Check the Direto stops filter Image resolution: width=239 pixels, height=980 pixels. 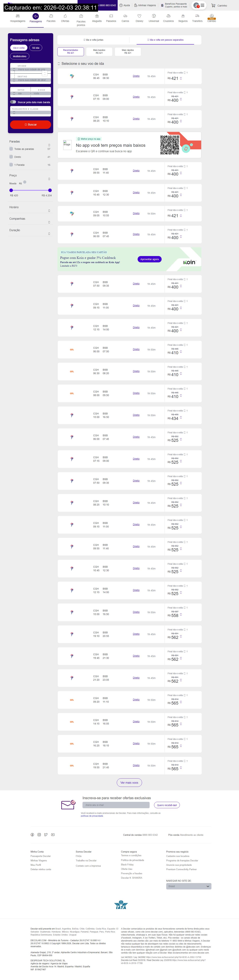click(11, 157)
